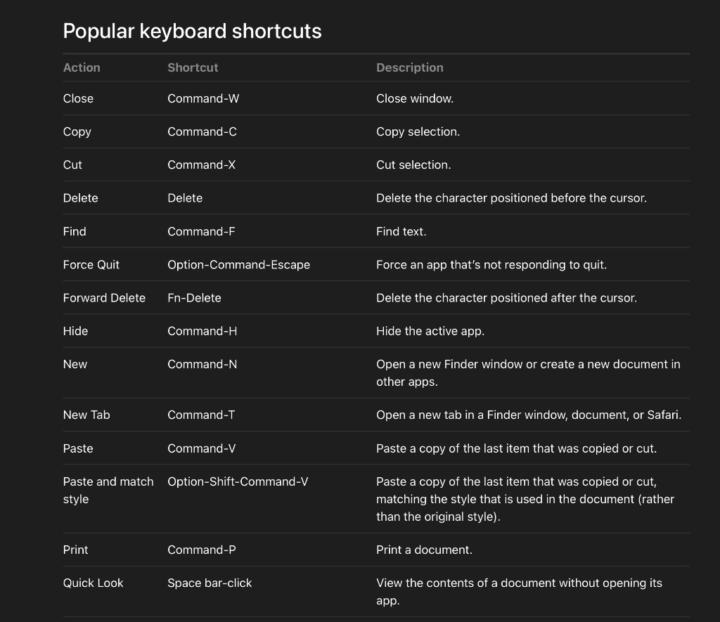Select the Command-N shortcut text
The width and height of the screenshot is (720, 622).
202,364
